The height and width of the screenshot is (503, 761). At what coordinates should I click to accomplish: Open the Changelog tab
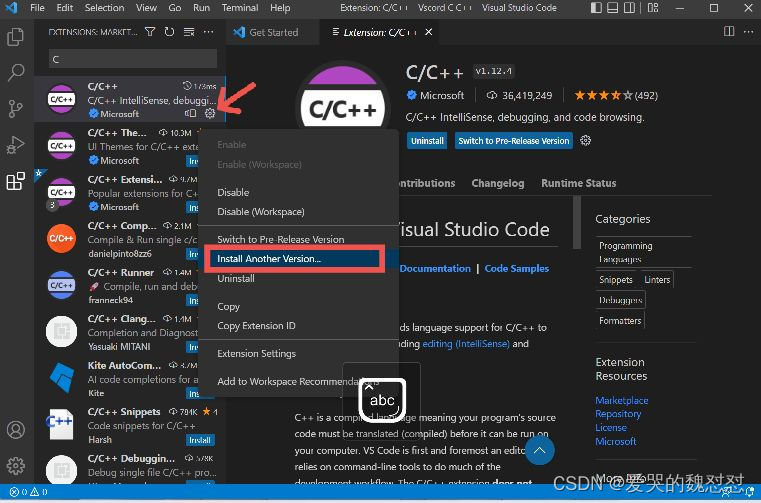(x=498, y=183)
